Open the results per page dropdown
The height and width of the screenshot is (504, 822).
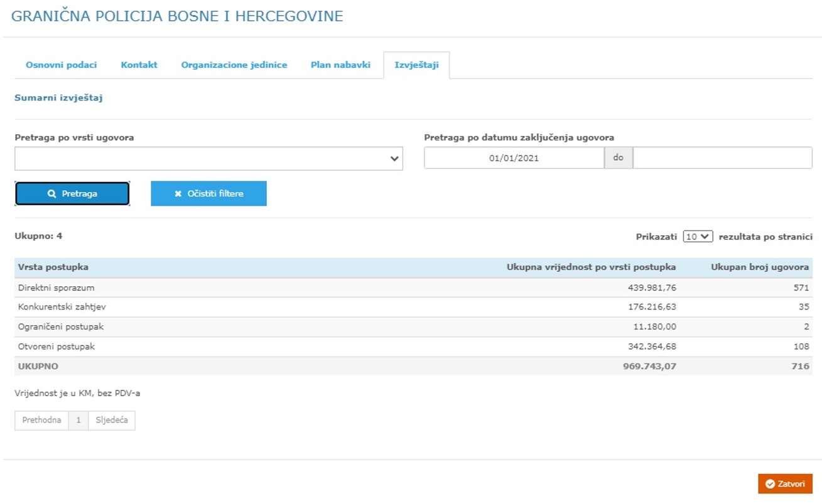click(x=698, y=237)
